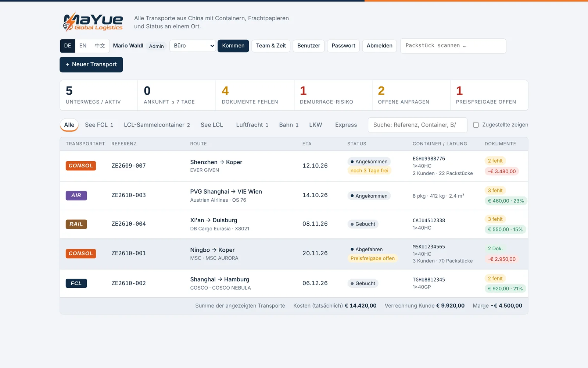588x368 pixels.
Task: Filter by LCL-Sammelcontainer tab
Action: pos(157,125)
